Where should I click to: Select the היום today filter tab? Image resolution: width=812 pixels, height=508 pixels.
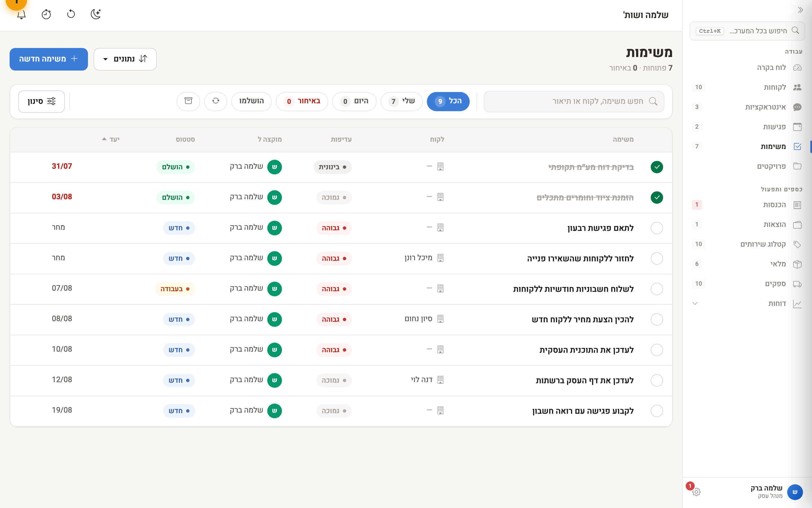point(354,101)
